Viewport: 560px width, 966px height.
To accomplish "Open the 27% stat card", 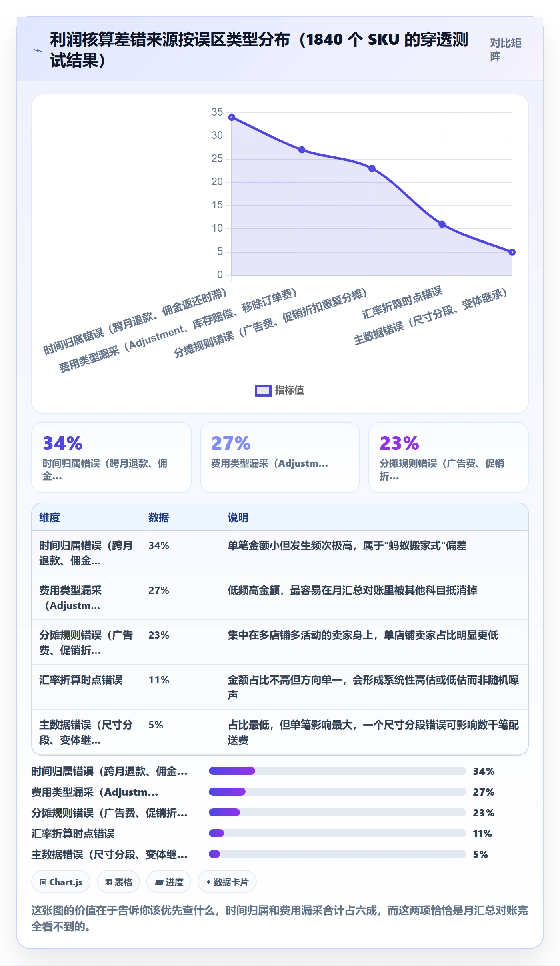I will coord(280,457).
